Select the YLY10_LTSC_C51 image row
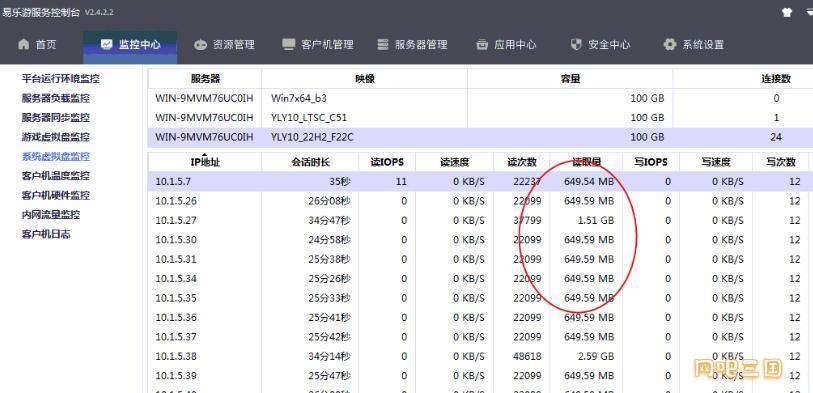The width and height of the screenshot is (813, 393). pyautogui.click(x=481, y=118)
